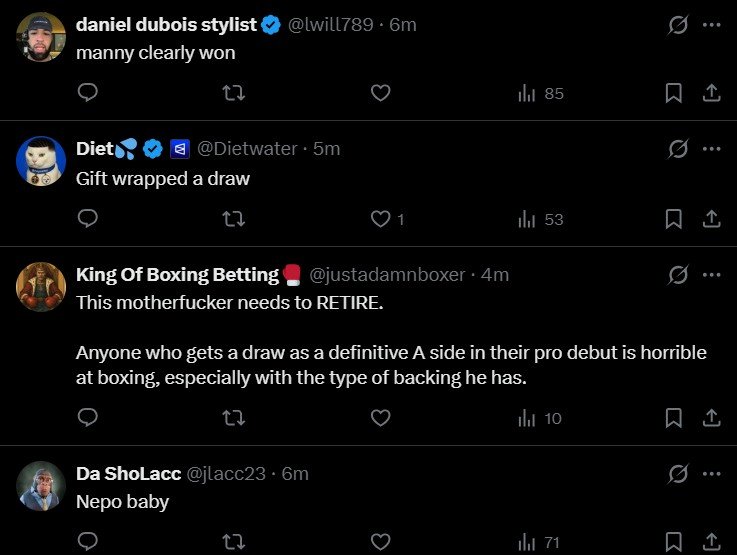Share the 'Nepo baby' tweet
The width and height of the screenshot is (737, 555).
pos(712,542)
